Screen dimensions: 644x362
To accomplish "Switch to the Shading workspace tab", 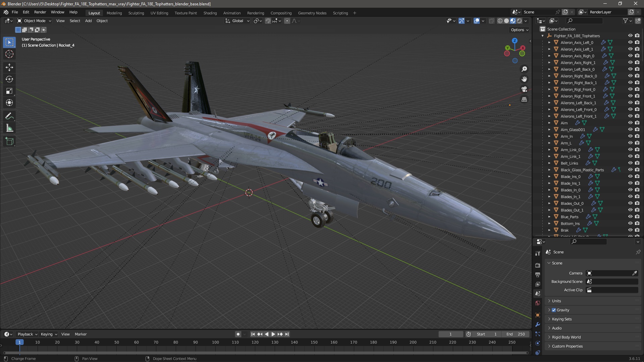I will [210, 13].
